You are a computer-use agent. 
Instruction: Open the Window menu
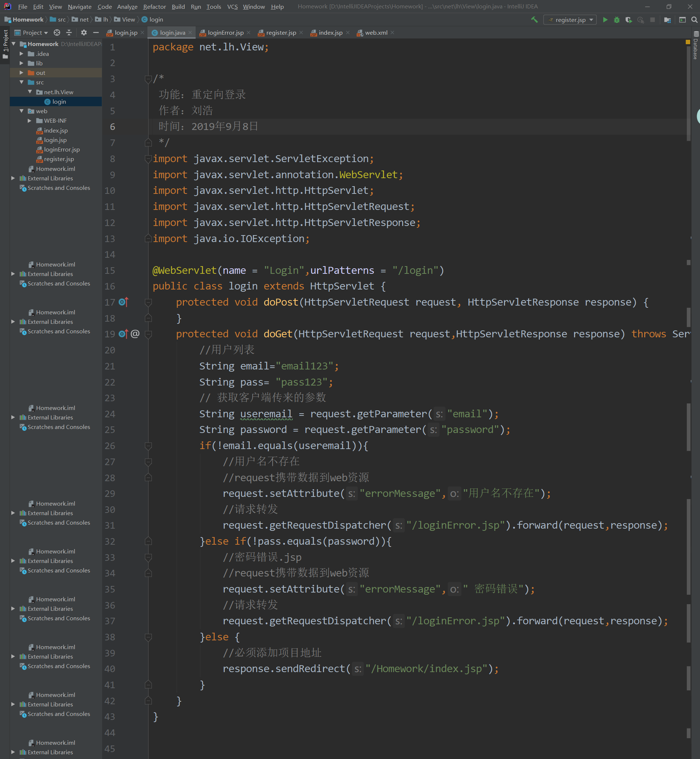254,7
